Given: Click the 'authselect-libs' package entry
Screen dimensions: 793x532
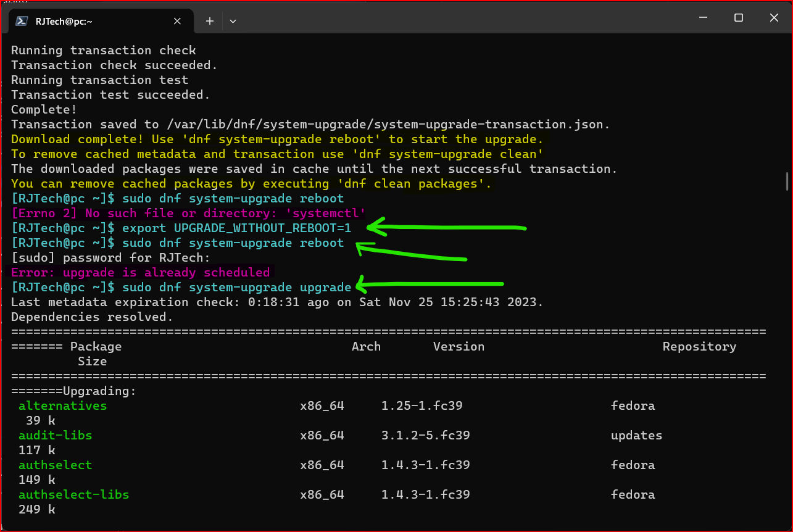Looking at the screenshot, I should point(74,494).
